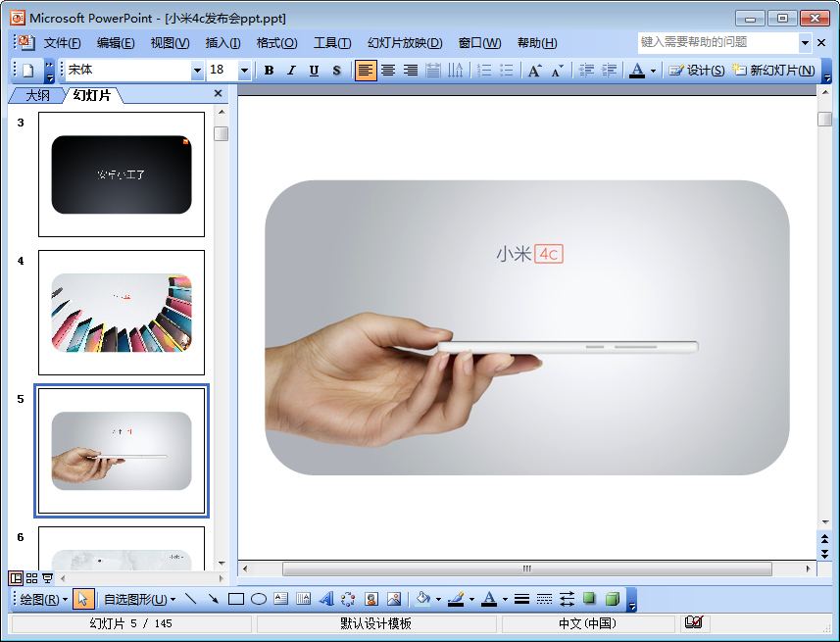
Task: Insert WordArt
Action: pyautogui.click(x=325, y=599)
